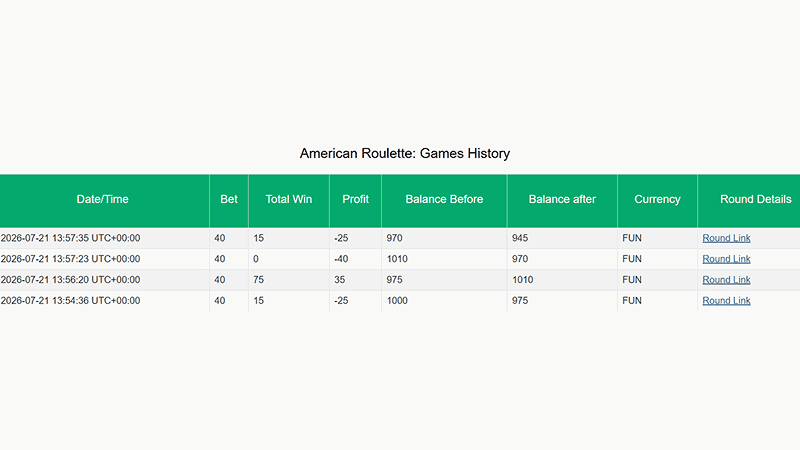Click Profit value 35

click(340, 280)
